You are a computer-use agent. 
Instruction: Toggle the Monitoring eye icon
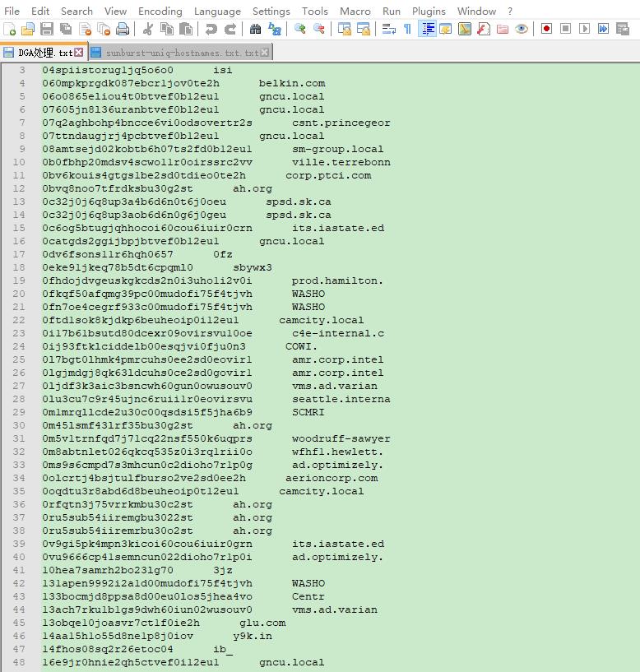point(522,29)
